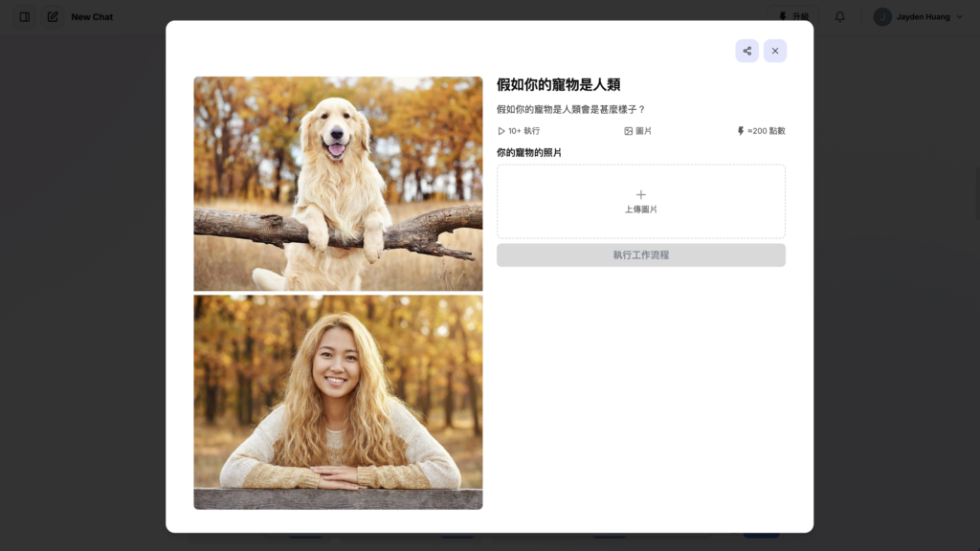This screenshot has width=980, height=551.
Task: Click the 升級 upgrade button
Action: pyautogui.click(x=793, y=17)
